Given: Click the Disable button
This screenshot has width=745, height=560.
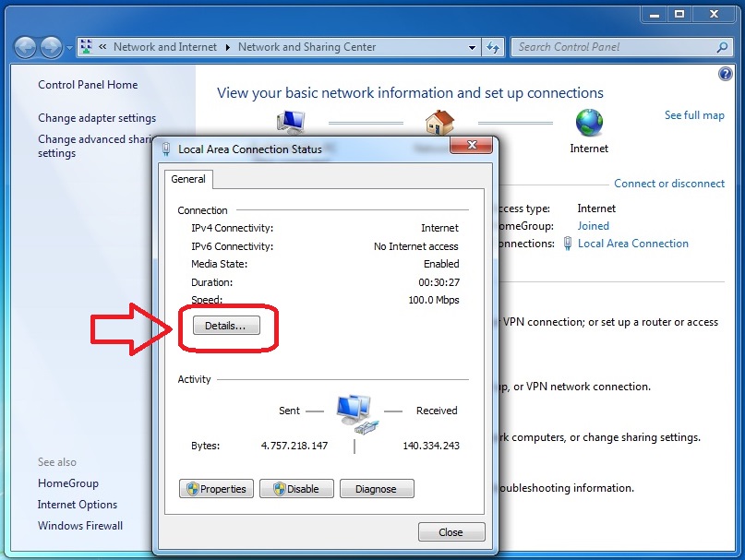Looking at the screenshot, I should 296,489.
